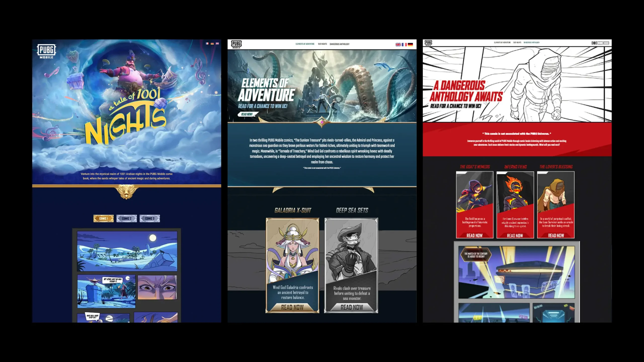Image resolution: width=644 pixels, height=362 pixels.
Task: Open The Lover's Blessing card artwork
Action: 556,192
